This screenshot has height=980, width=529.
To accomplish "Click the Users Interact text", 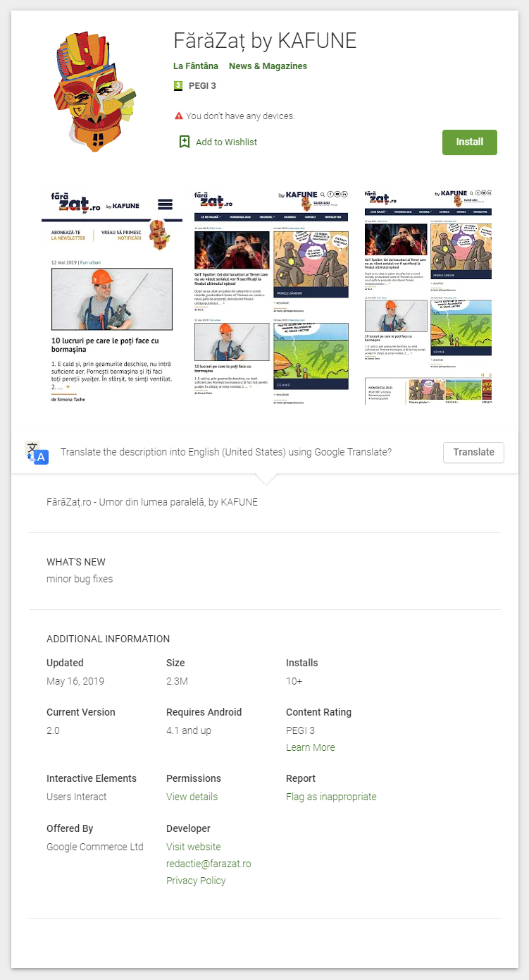I will [77, 797].
